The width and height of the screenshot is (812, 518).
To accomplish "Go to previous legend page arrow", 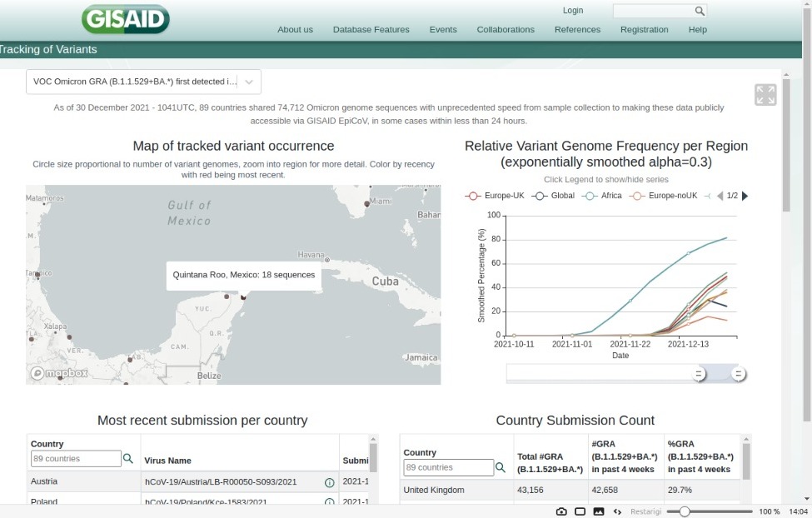I will pos(720,196).
